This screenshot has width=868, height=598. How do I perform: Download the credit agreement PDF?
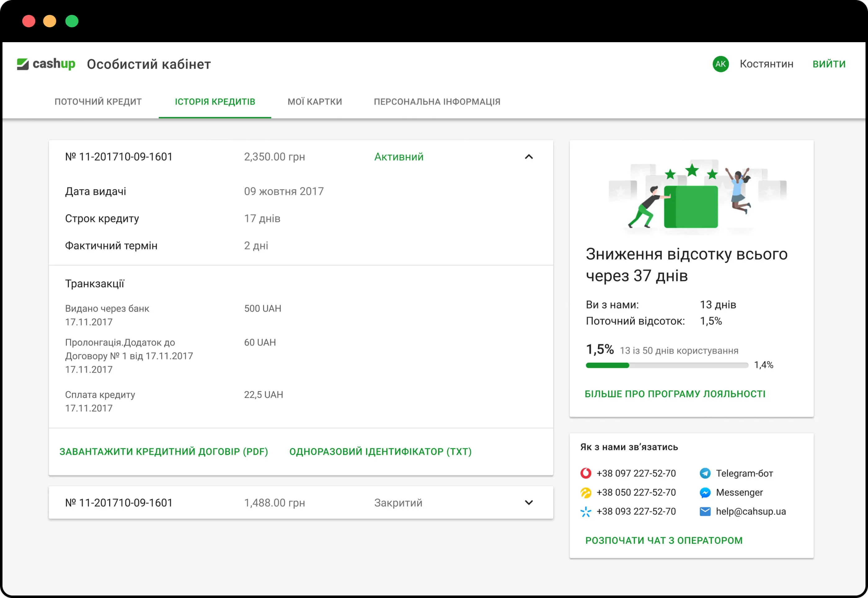coord(164,452)
